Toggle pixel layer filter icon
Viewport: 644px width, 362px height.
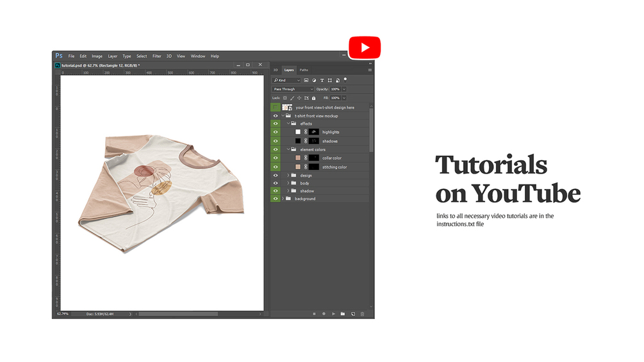(306, 80)
